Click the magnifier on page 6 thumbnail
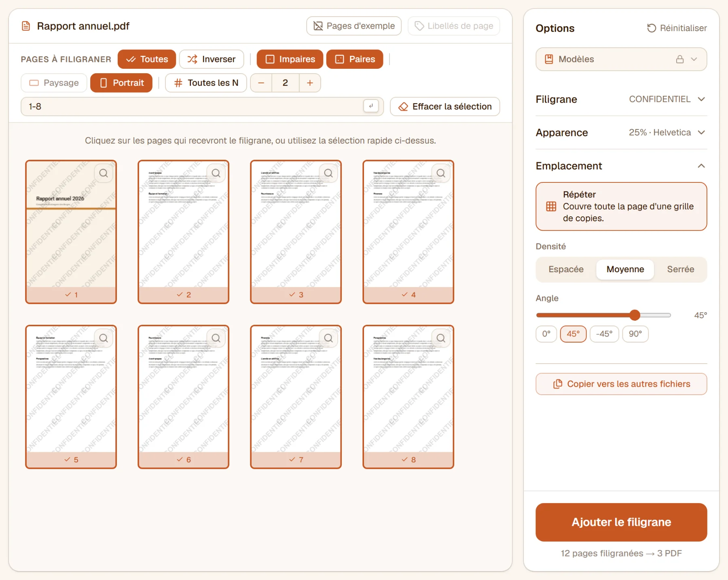Screen dimensions: 728x580 point(216,338)
